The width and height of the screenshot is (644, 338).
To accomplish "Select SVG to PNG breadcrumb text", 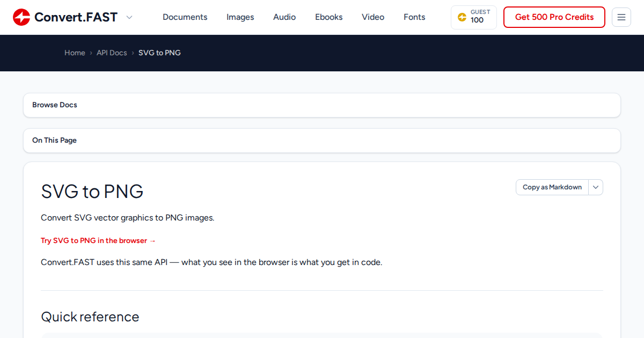I will tap(159, 53).
